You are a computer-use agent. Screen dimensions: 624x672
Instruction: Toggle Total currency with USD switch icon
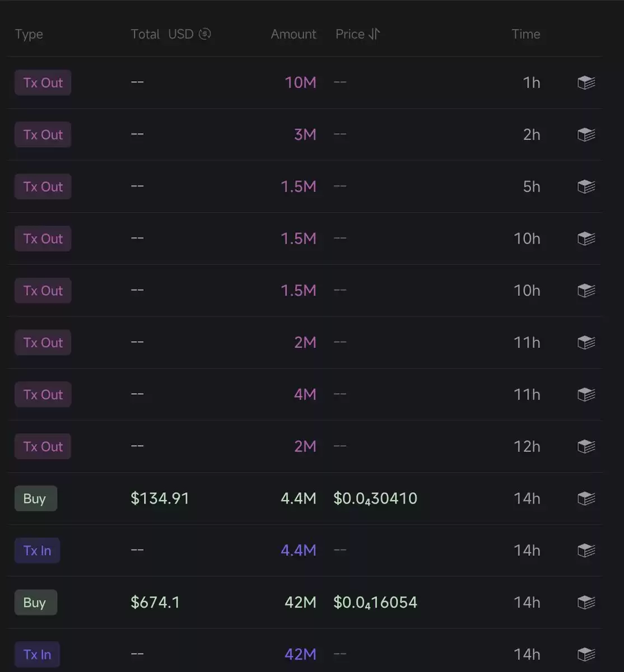point(205,34)
